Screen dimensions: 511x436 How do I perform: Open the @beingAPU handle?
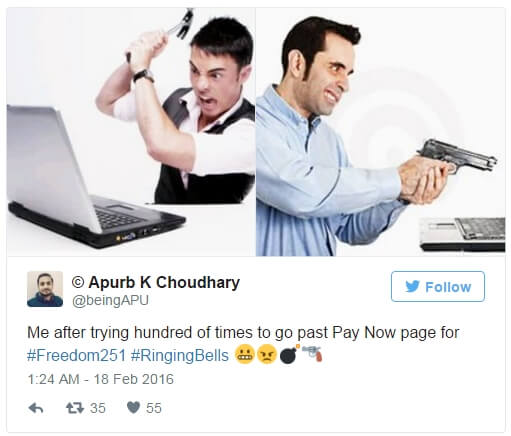(110, 300)
